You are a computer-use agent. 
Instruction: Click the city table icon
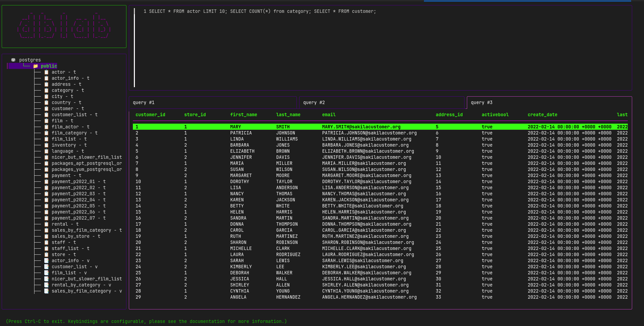(46, 96)
